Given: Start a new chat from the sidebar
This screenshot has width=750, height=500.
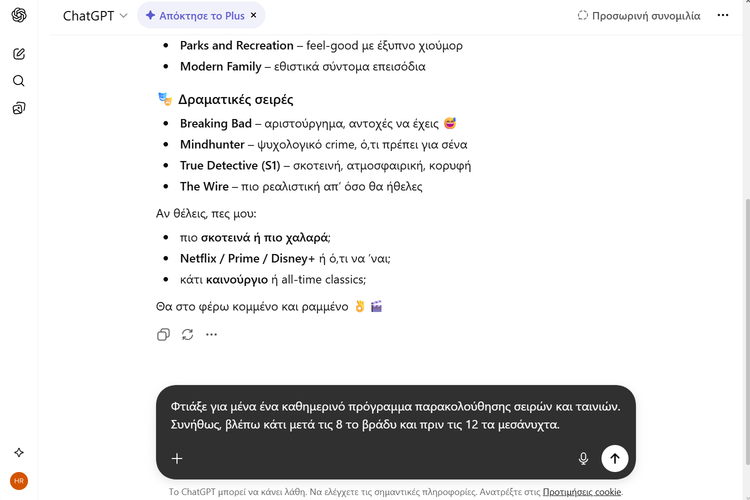Looking at the screenshot, I should 19,54.
